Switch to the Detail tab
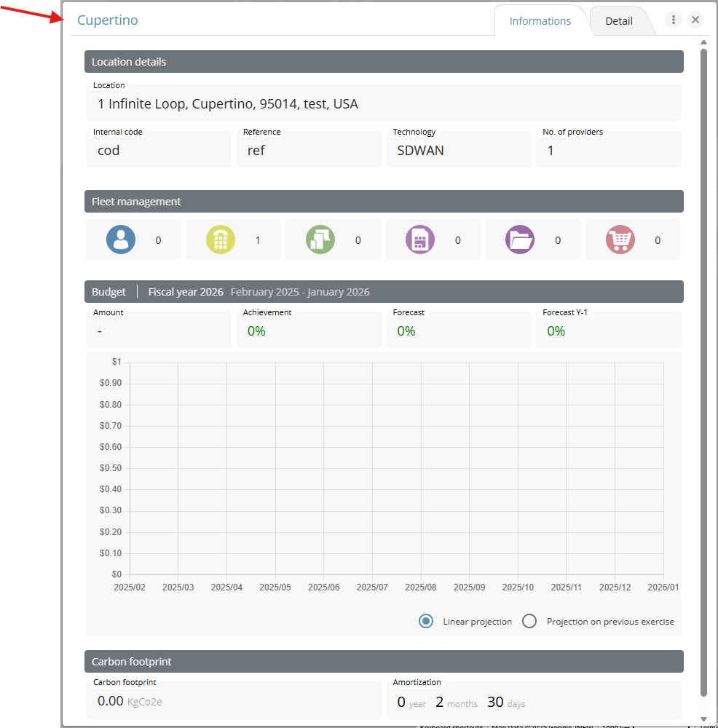Viewport: 718px width, 728px height. 619,21
